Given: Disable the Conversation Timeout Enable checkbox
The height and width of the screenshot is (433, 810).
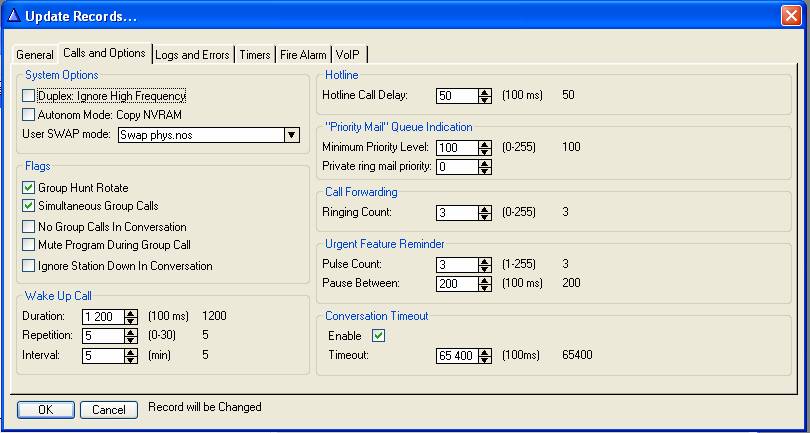Looking at the screenshot, I should 378,336.
